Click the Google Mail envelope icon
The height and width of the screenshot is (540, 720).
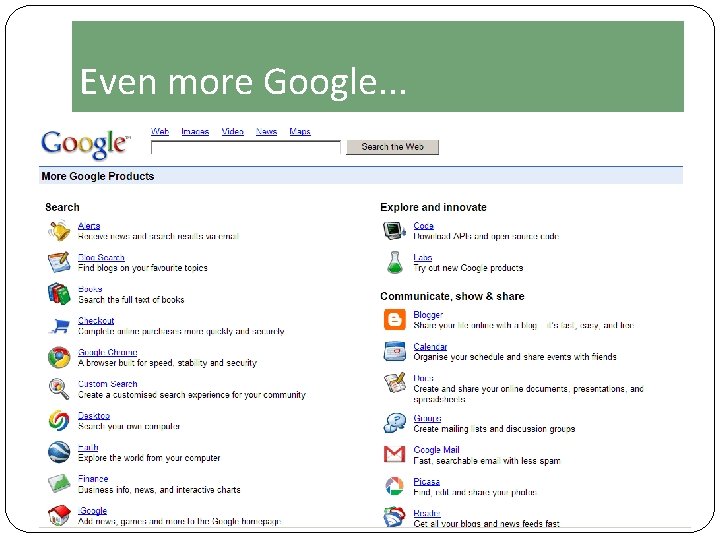coord(394,454)
